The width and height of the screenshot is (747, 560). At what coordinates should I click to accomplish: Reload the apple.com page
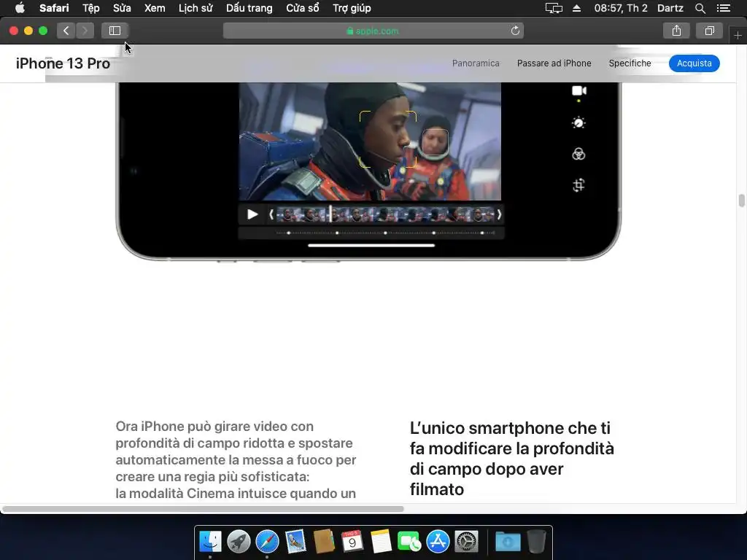click(x=515, y=31)
